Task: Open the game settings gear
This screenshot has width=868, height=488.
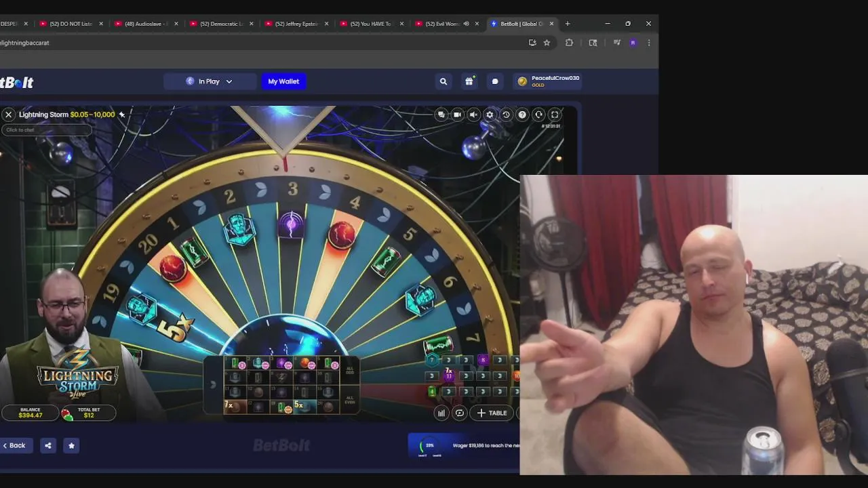Action: click(490, 115)
